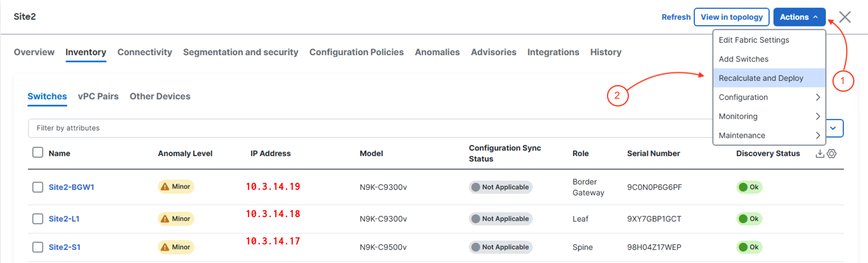Click the Minor warning icon for Site2-BGW1
Image resolution: width=868 pixels, height=263 pixels.
pyautogui.click(x=165, y=187)
